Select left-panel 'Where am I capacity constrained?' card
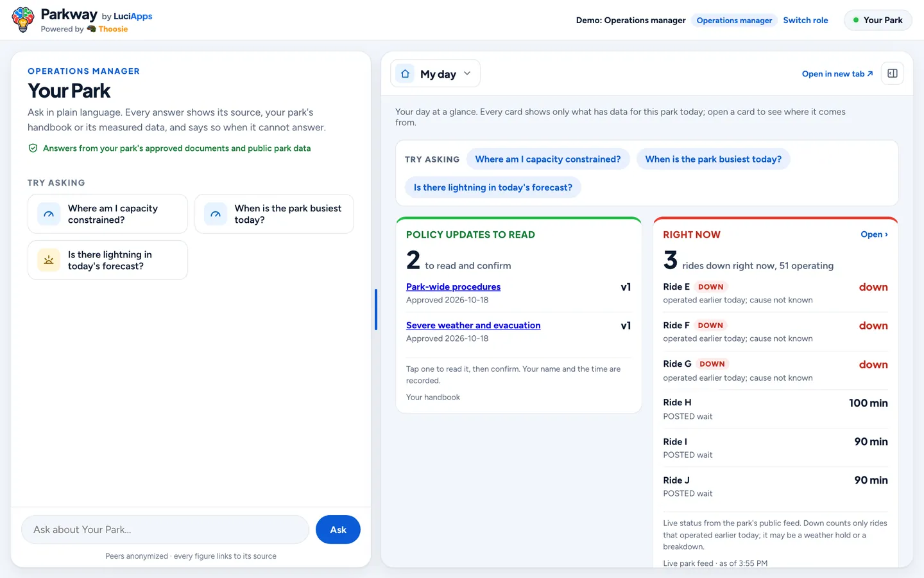The height and width of the screenshot is (578, 924). 108,214
